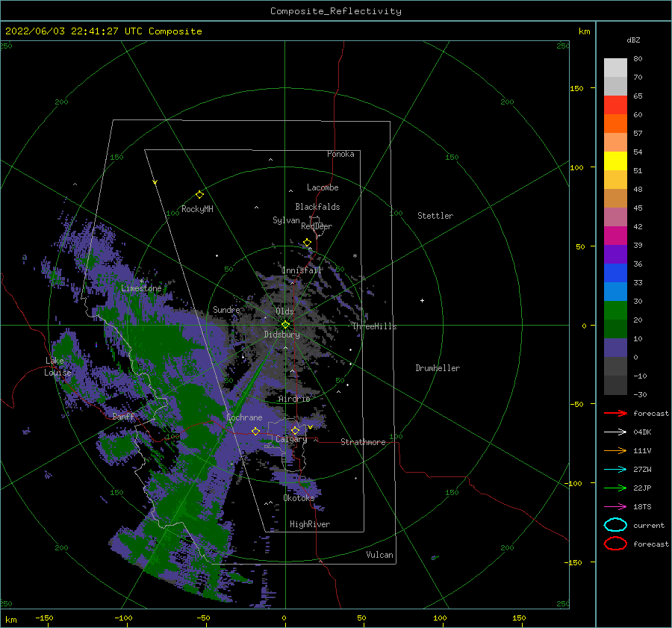Click the Olds town label

pyautogui.click(x=284, y=311)
